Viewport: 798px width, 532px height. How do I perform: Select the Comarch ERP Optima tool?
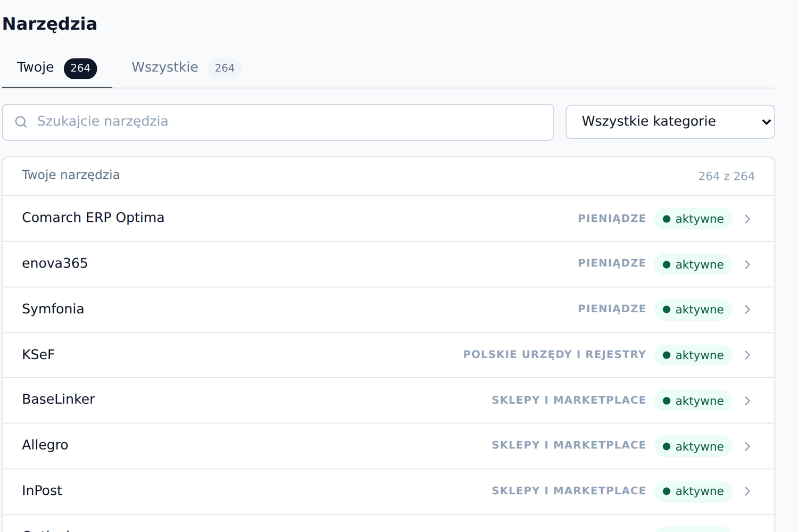pos(388,219)
